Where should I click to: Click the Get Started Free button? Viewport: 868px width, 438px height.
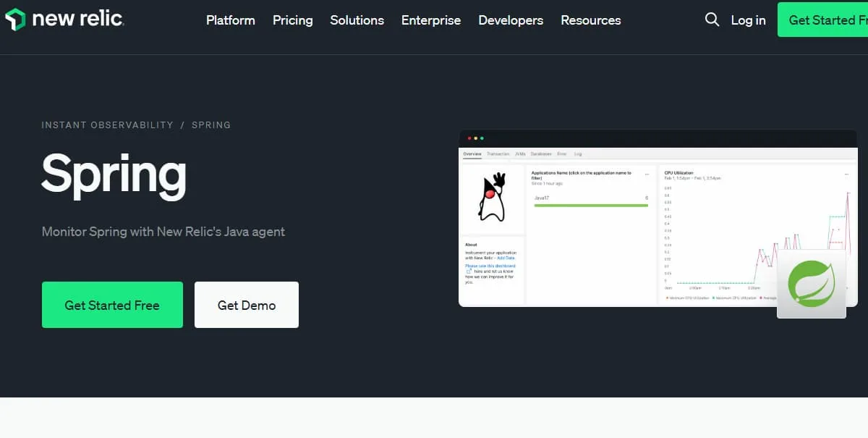(x=112, y=305)
